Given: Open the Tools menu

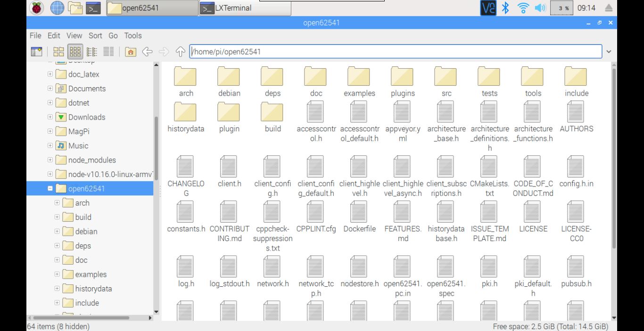Looking at the screenshot, I should [x=132, y=35].
